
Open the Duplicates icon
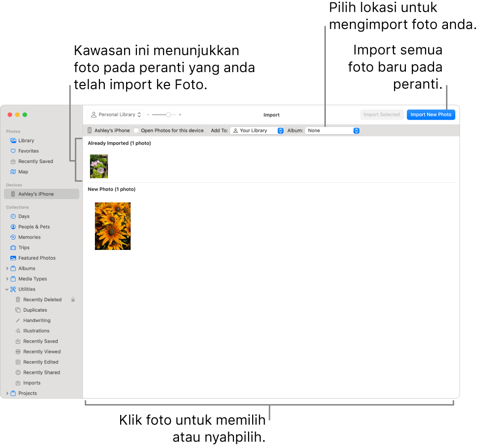point(18,310)
